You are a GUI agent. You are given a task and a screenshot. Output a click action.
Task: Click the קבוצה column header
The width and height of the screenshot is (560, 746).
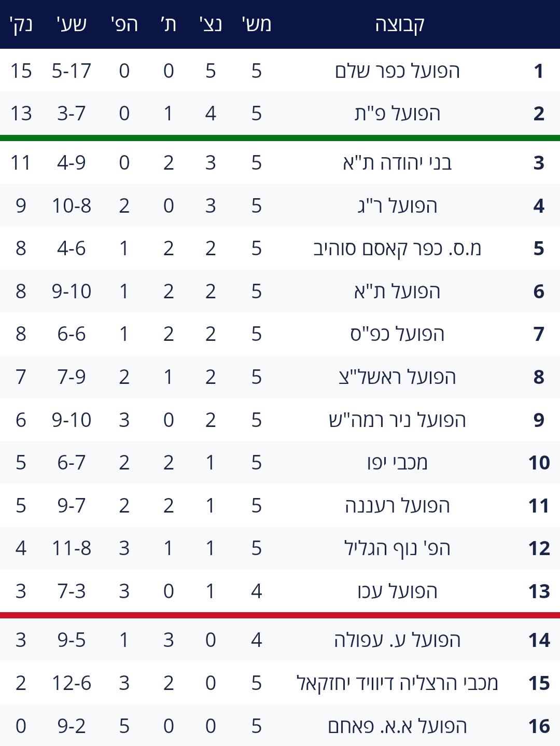pos(400,24)
